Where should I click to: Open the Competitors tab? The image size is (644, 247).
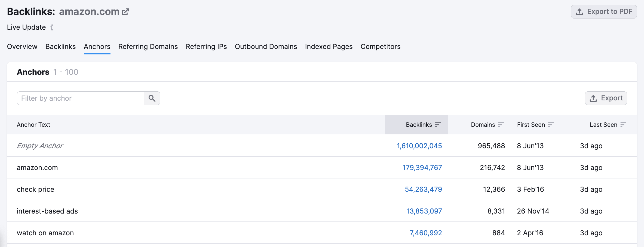pyautogui.click(x=380, y=47)
